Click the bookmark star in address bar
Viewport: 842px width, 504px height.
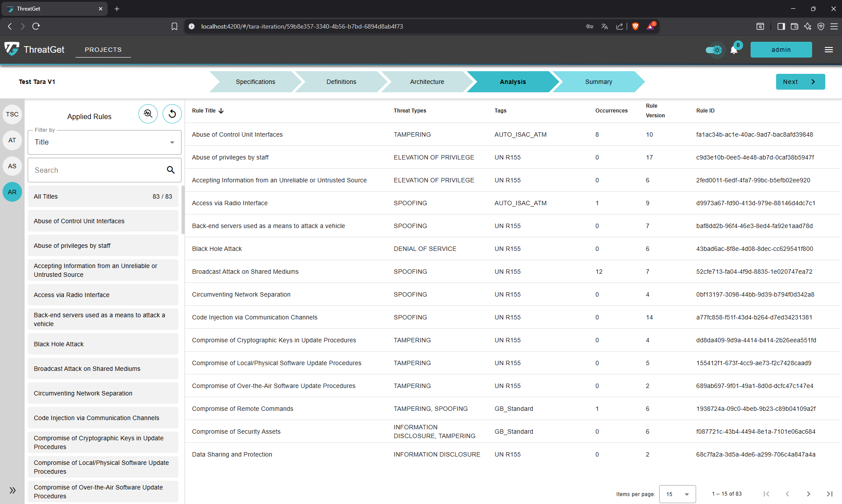tap(174, 26)
